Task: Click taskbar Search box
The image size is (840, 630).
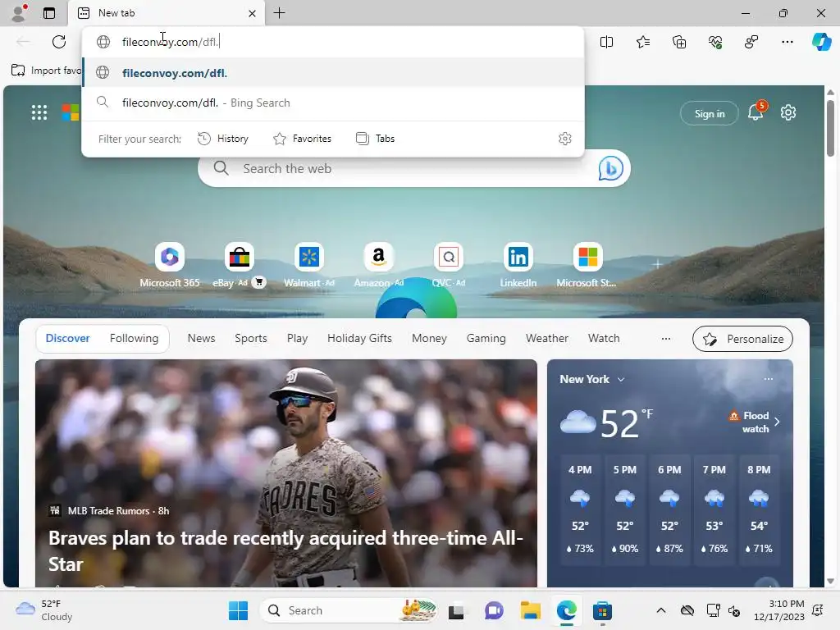Action: (x=348, y=610)
